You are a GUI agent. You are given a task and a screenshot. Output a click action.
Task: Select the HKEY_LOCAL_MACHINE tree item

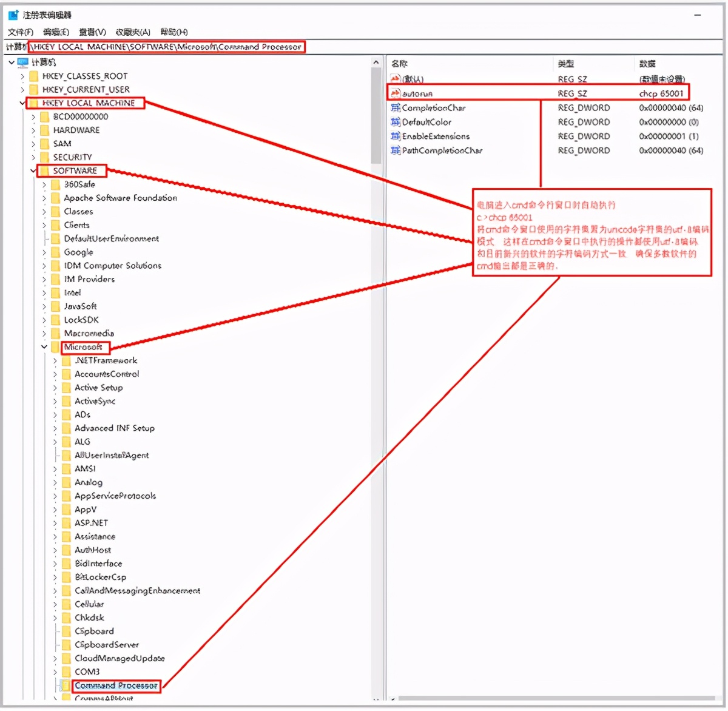[x=89, y=103]
